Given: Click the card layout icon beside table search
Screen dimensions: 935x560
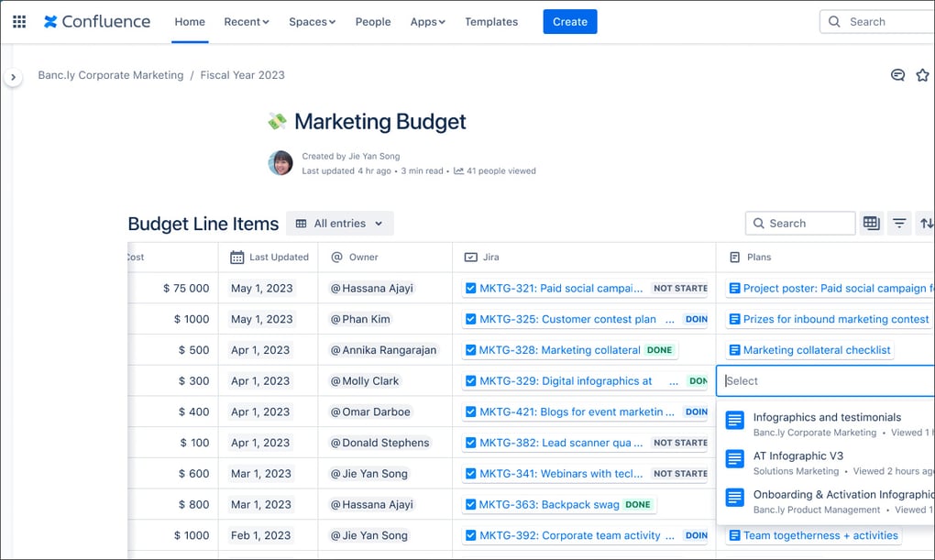Looking at the screenshot, I should click(871, 223).
